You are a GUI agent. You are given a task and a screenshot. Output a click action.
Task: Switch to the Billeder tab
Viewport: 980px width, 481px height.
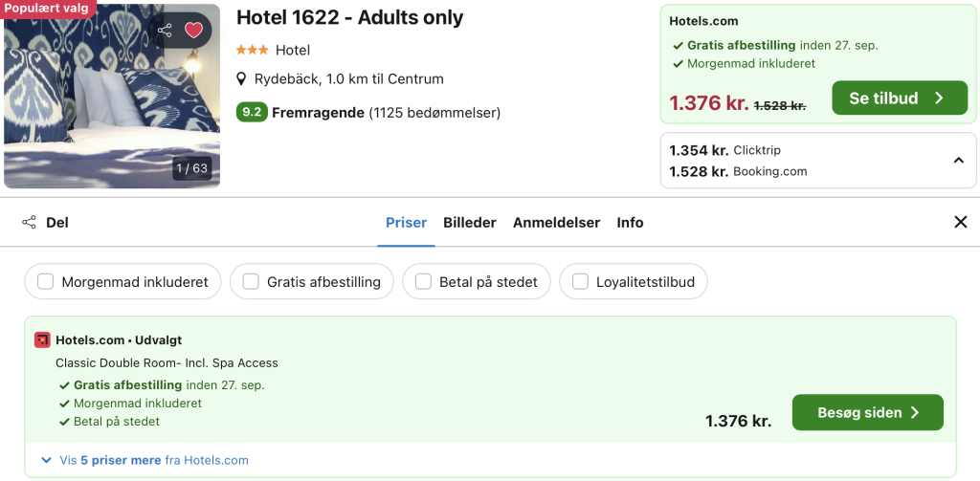point(469,223)
